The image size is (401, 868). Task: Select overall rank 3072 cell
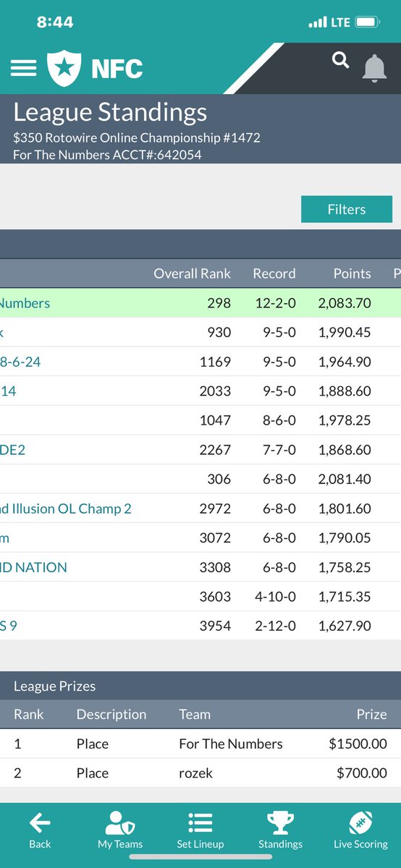[215, 537]
